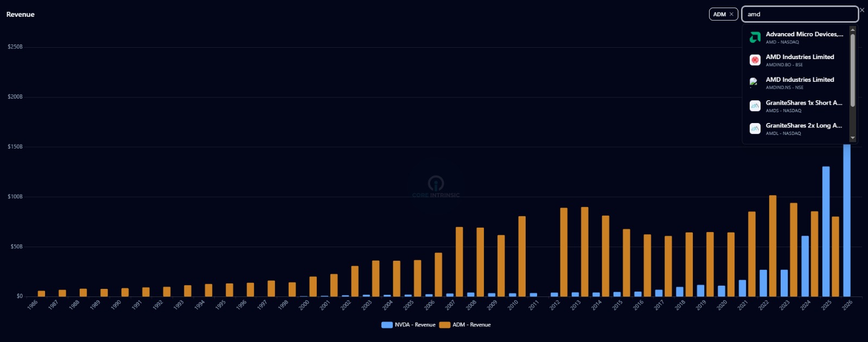Select the Advanced Micro Devices NASDAQ result

point(795,37)
